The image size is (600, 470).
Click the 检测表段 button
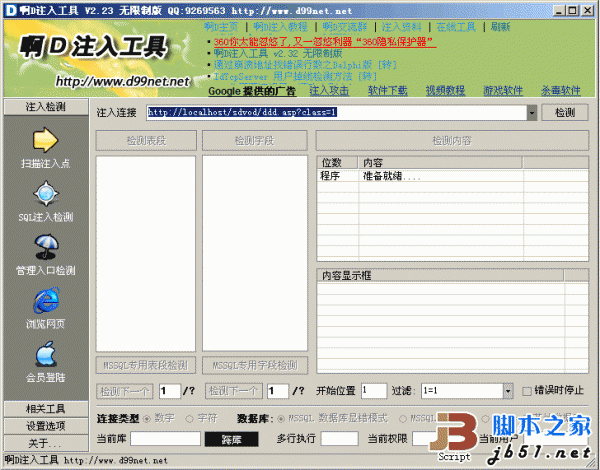point(146,140)
